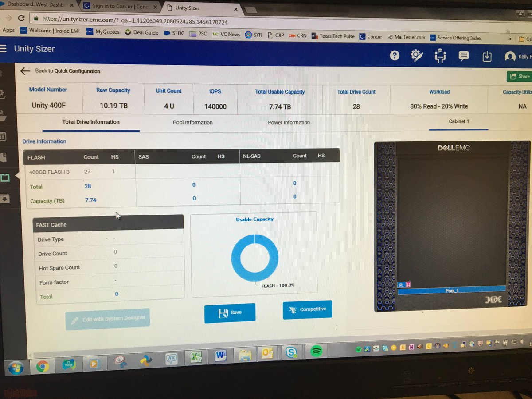Close the Unity Sizer browser tab
This screenshot has width=532, height=399.
tap(235, 9)
